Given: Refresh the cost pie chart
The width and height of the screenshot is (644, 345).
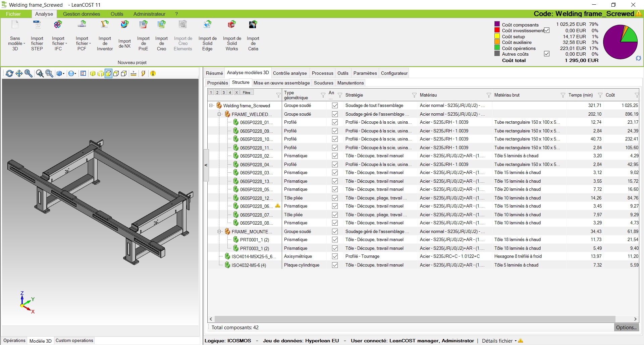Looking at the screenshot, I should (638, 58).
